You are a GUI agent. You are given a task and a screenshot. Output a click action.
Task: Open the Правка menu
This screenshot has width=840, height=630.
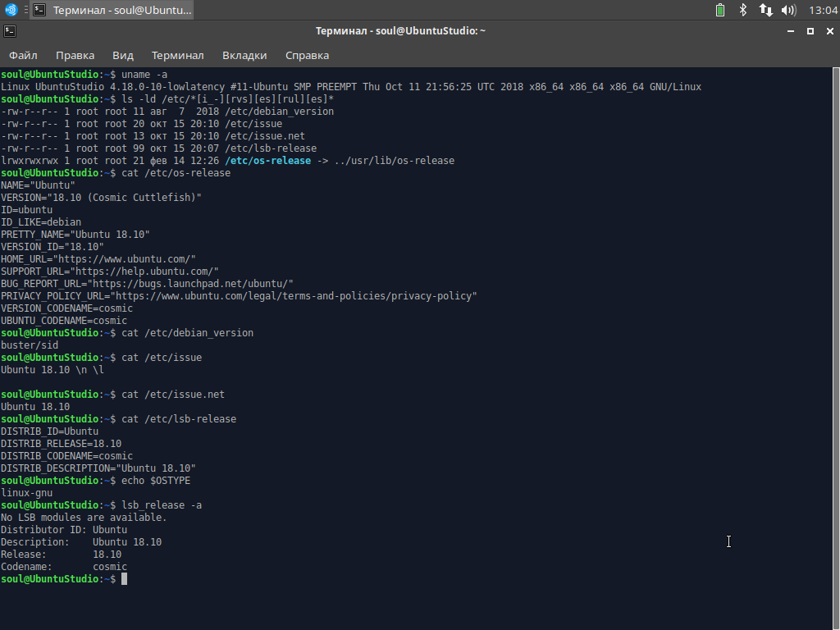point(75,55)
